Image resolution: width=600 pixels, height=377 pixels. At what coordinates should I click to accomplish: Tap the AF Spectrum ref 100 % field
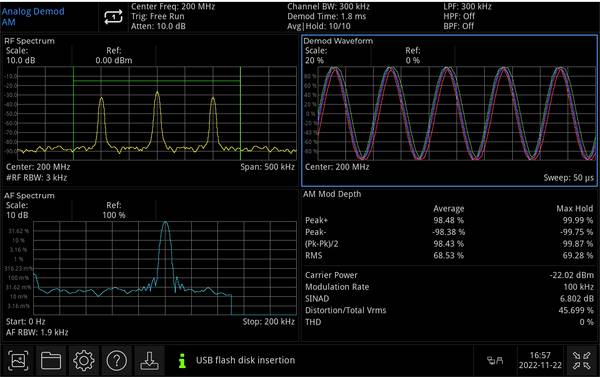coord(114,210)
